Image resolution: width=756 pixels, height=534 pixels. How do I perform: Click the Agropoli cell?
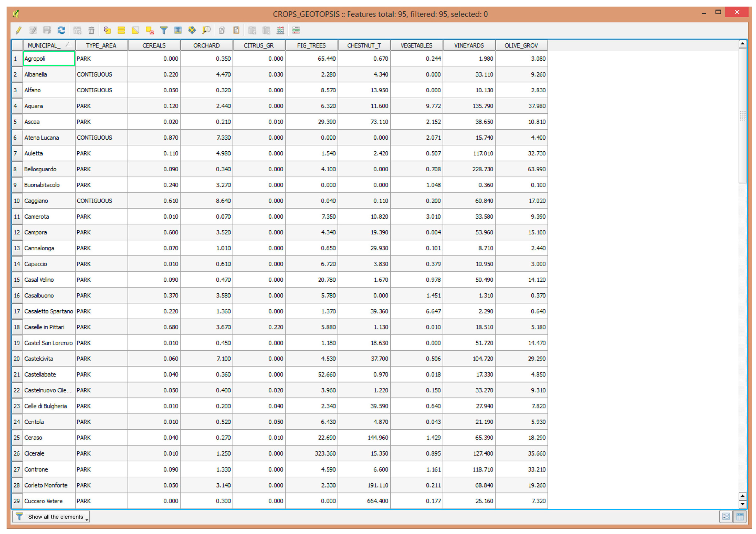click(x=49, y=59)
